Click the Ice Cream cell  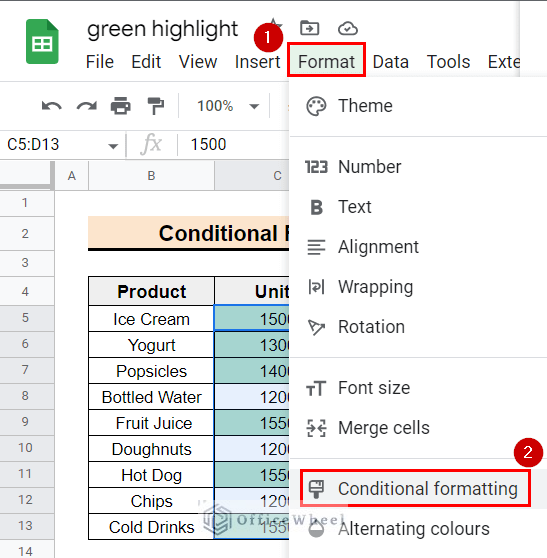[151, 319]
